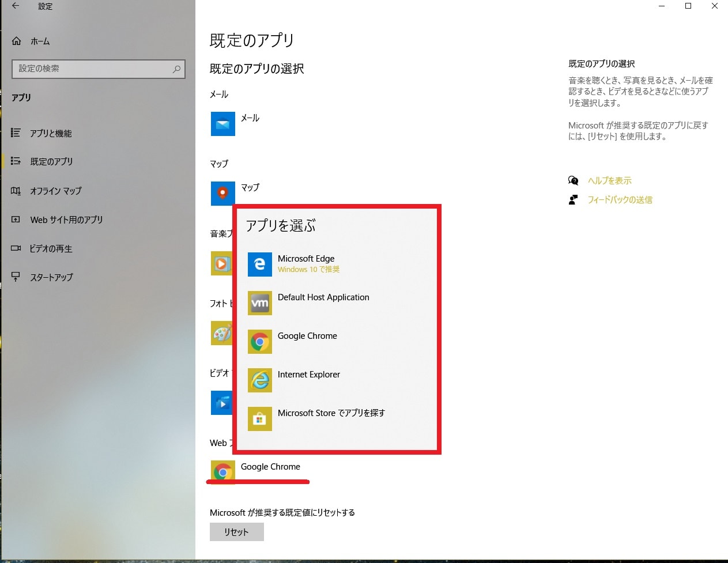This screenshot has height=563, width=728.
Task: Click the help chat bubble icon
Action: click(573, 180)
